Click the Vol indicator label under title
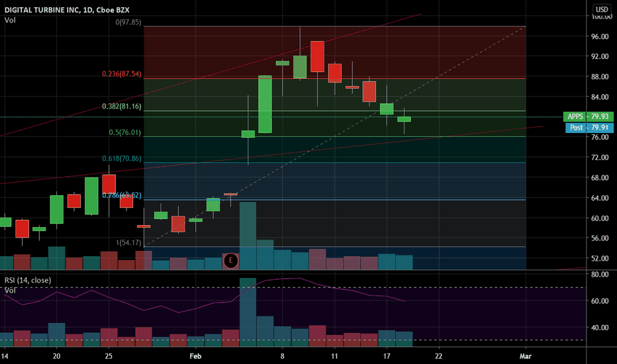 click(10, 20)
